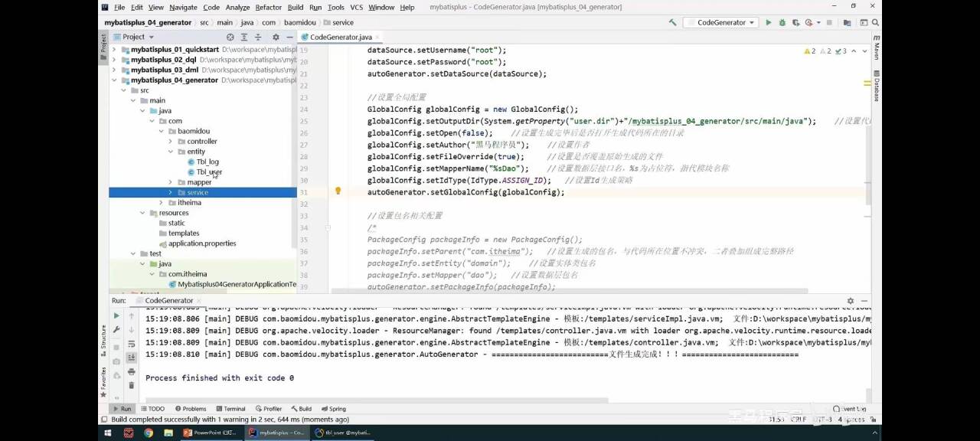Collapse the entity folder
Image resolution: width=980 pixels, height=441 pixels.
(171, 152)
